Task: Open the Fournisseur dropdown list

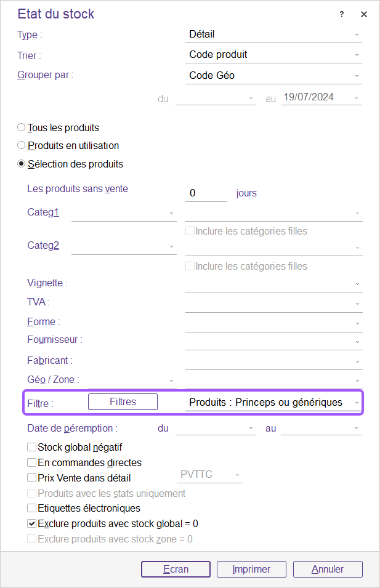Action: point(274,340)
